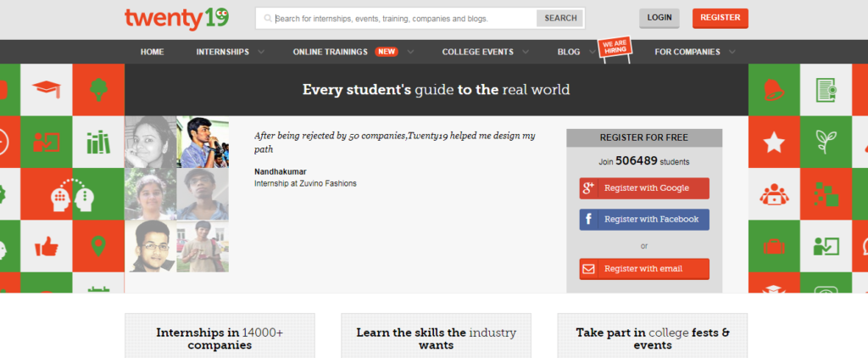Select the top-left woman testimonial photo
The width and height of the screenshot is (868, 358).
pyautogui.click(x=151, y=142)
